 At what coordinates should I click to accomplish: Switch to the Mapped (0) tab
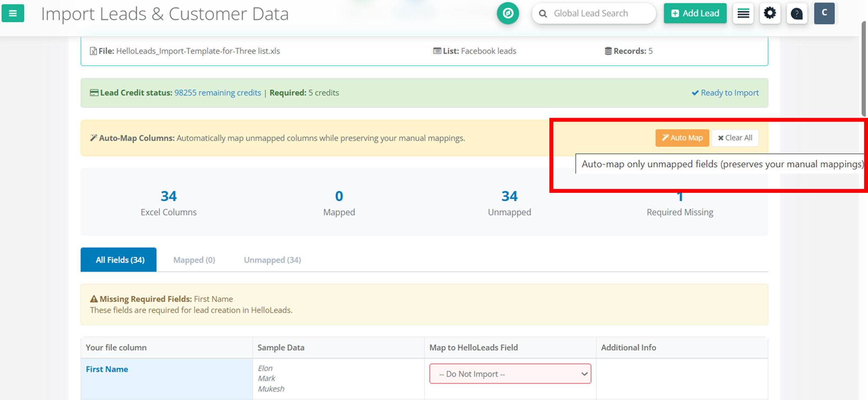(194, 260)
